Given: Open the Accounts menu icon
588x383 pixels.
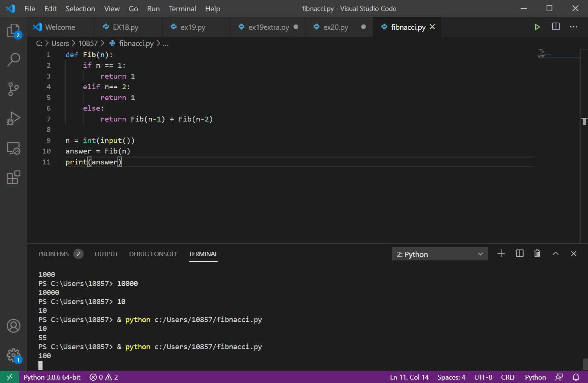Looking at the screenshot, I should coord(14,326).
